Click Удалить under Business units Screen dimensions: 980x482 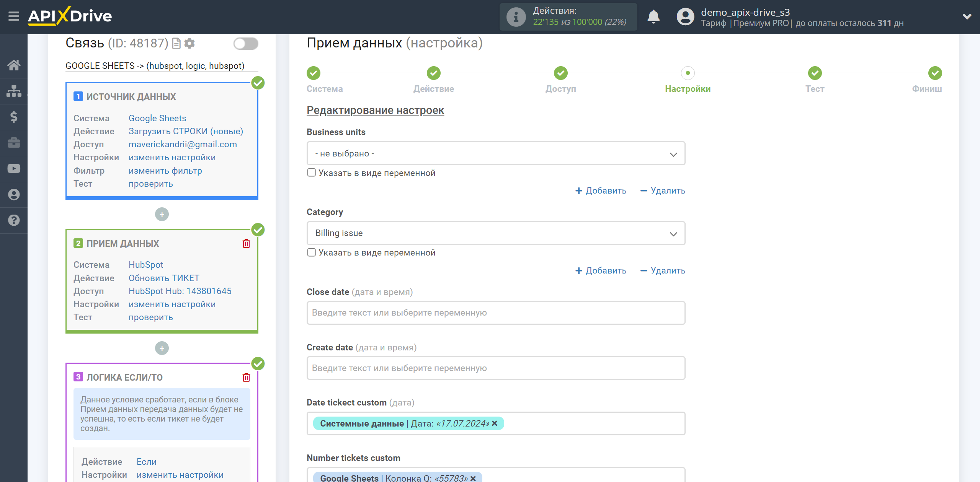(x=663, y=191)
